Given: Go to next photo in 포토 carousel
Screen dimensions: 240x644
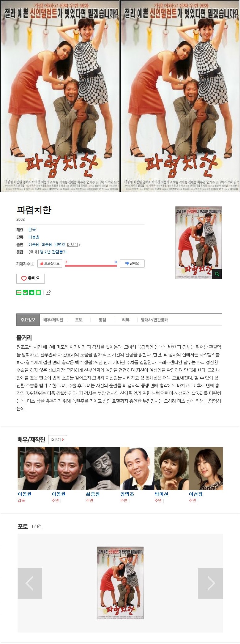Looking at the screenshot, I should [211, 583].
